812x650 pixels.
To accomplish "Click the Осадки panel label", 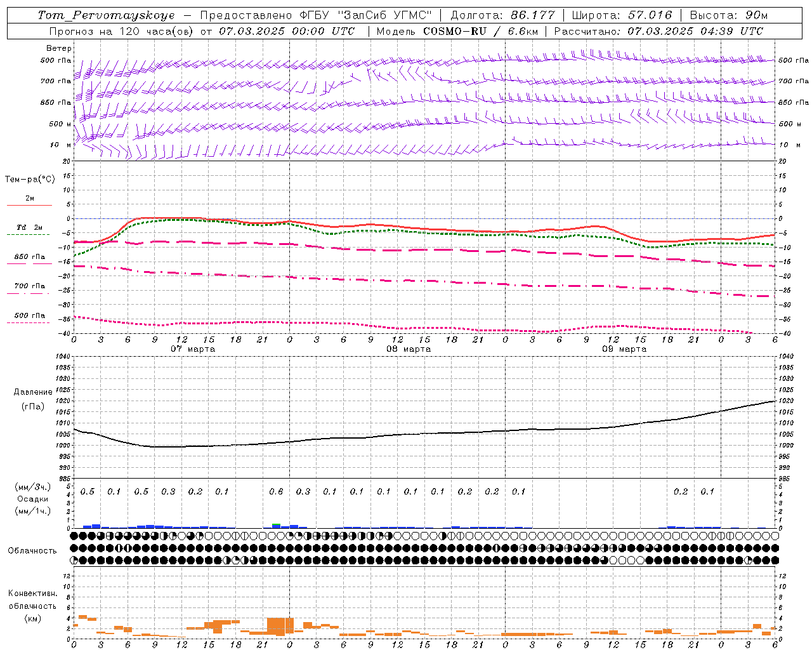I will (x=33, y=499).
